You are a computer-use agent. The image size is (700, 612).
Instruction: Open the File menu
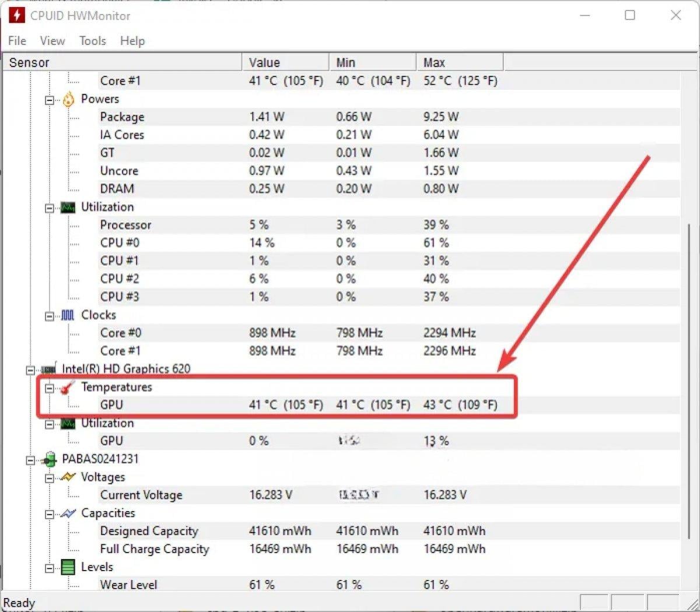coord(17,41)
